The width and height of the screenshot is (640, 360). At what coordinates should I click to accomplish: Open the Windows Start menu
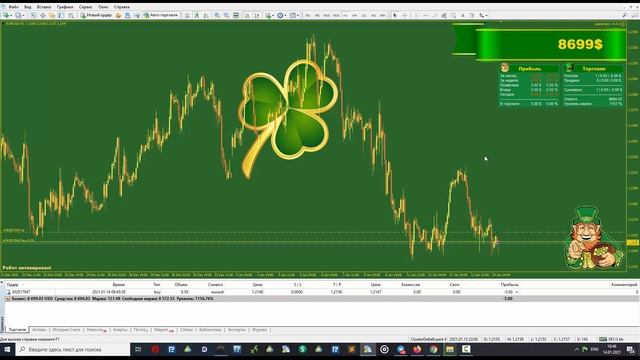click(x=7, y=349)
